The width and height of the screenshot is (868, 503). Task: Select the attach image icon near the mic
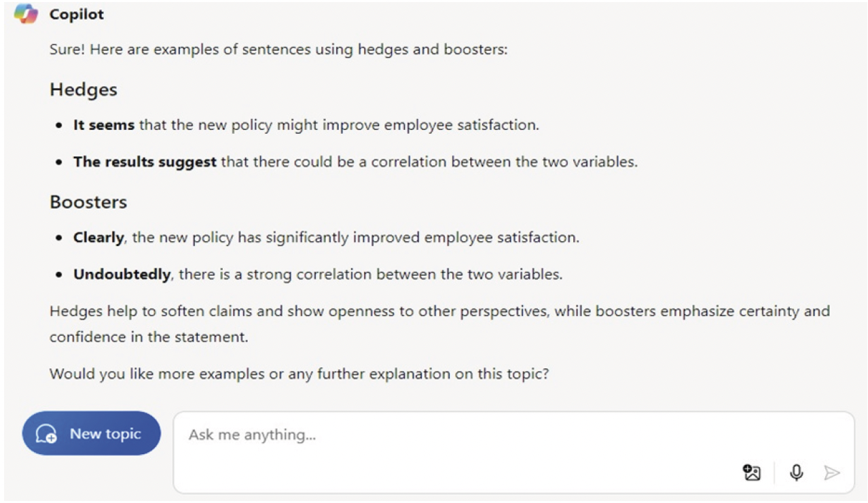[751, 472]
